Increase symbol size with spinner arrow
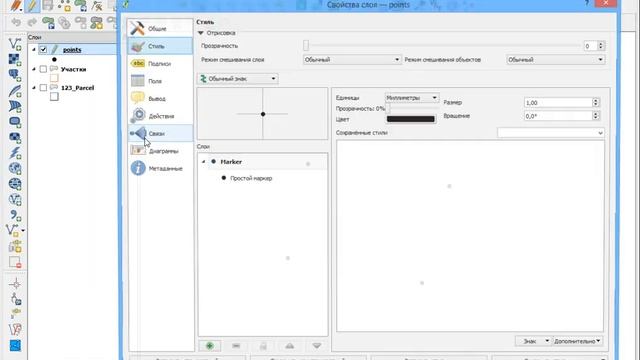This screenshot has width=640, height=360. pyautogui.click(x=596, y=100)
